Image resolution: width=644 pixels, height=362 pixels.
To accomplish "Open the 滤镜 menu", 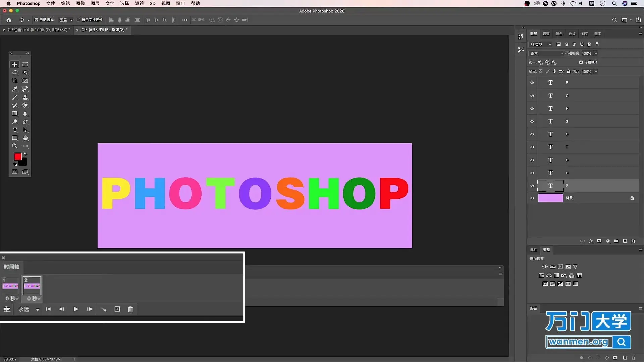I will [139, 3].
